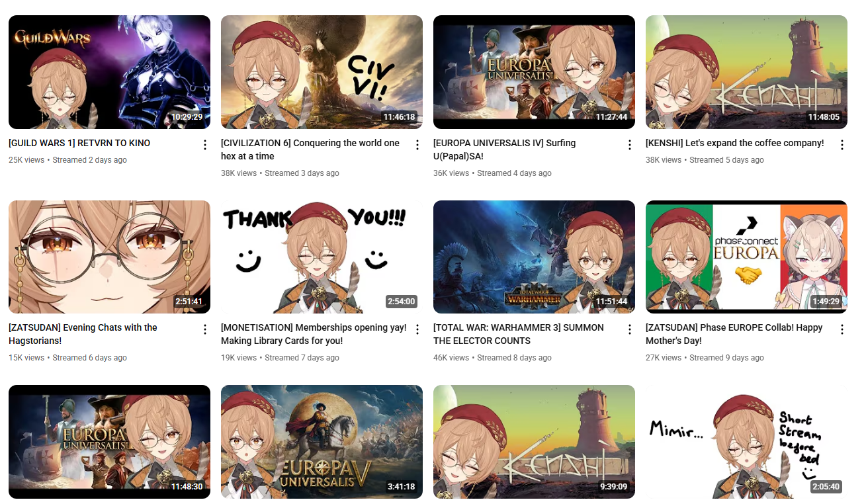Open KENSHI Let's expand the coffee company title
The width and height of the screenshot is (866, 504).
point(734,143)
